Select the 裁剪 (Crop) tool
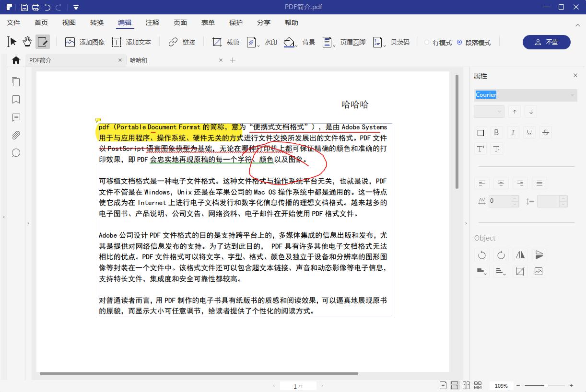The image size is (586, 392). [224, 42]
